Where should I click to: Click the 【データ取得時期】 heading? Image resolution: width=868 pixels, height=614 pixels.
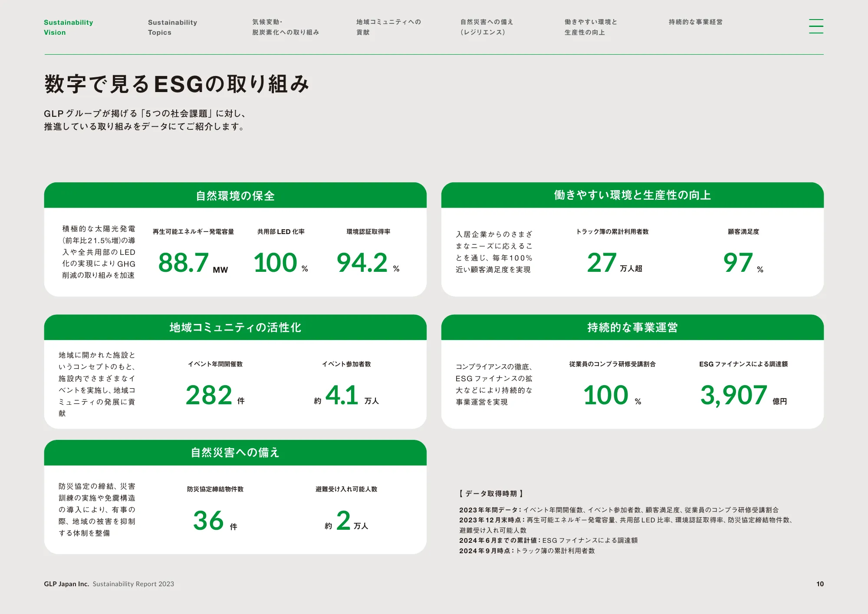point(491,494)
